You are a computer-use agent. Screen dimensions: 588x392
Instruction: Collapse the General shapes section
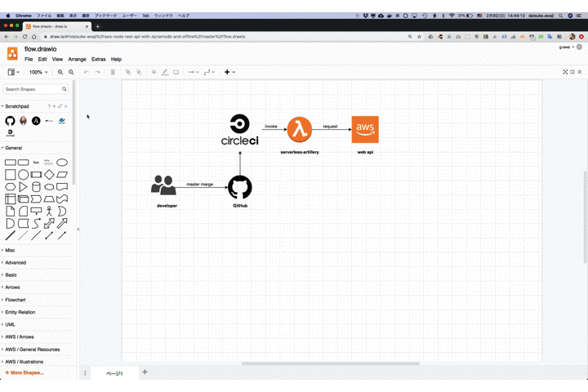(x=11, y=148)
